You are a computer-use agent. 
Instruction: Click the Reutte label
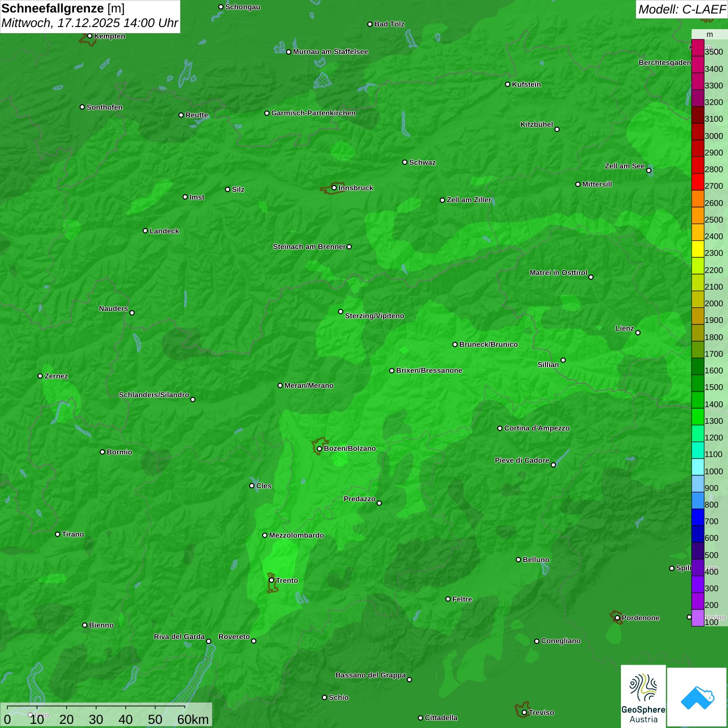coord(197,115)
